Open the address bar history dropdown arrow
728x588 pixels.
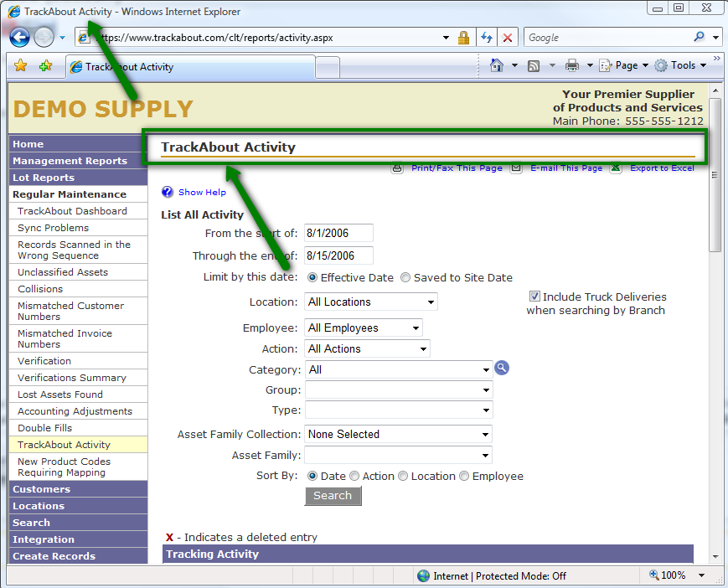click(x=446, y=38)
